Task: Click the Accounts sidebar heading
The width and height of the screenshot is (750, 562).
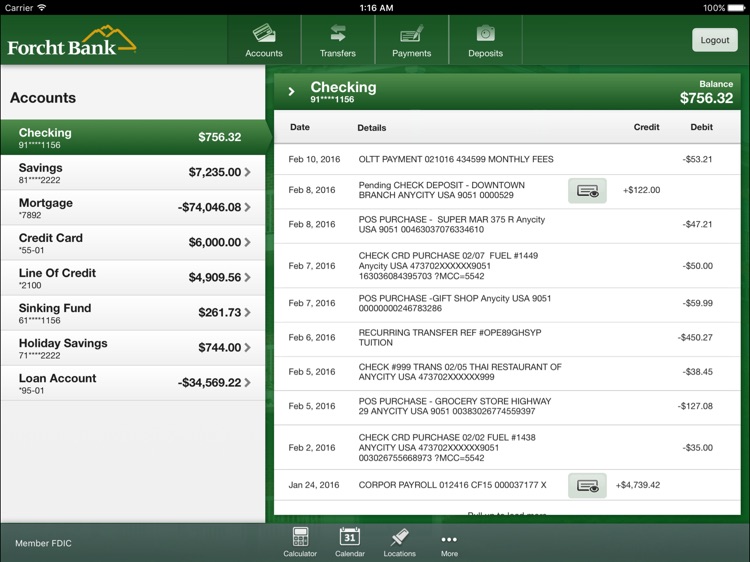Action: click(43, 98)
